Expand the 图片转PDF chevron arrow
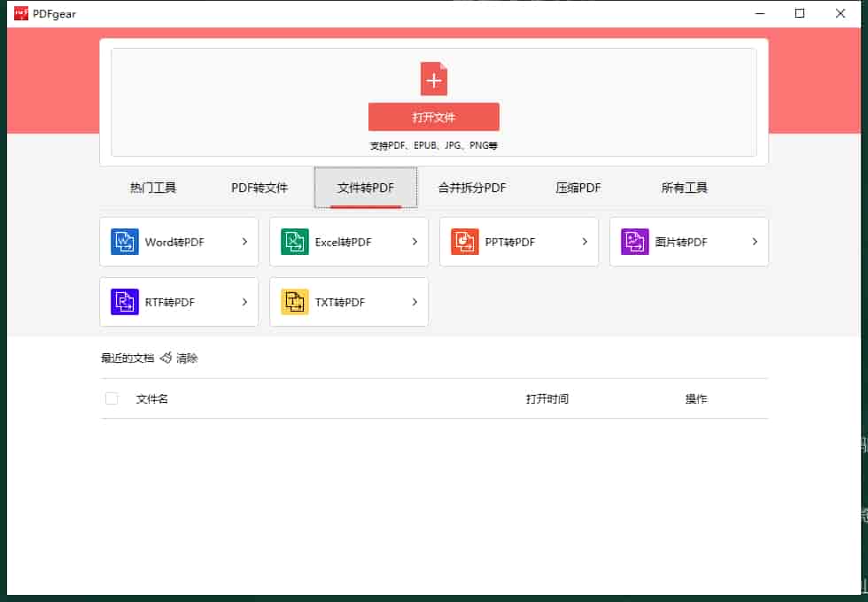This screenshot has height=602, width=868. [755, 242]
